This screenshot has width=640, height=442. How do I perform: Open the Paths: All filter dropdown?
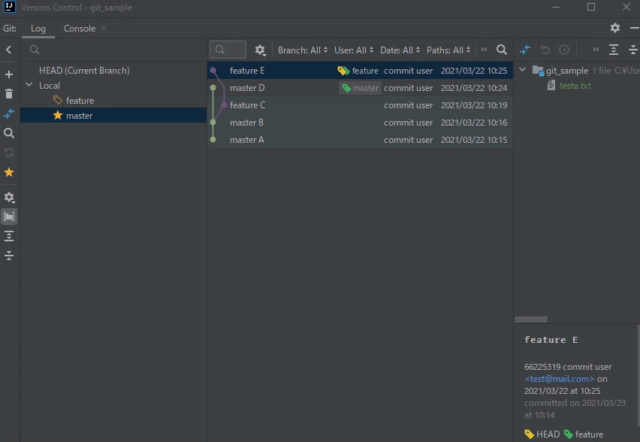tap(448, 50)
